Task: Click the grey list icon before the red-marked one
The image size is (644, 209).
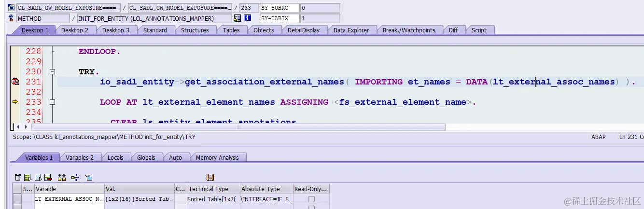Action: click(x=38, y=178)
